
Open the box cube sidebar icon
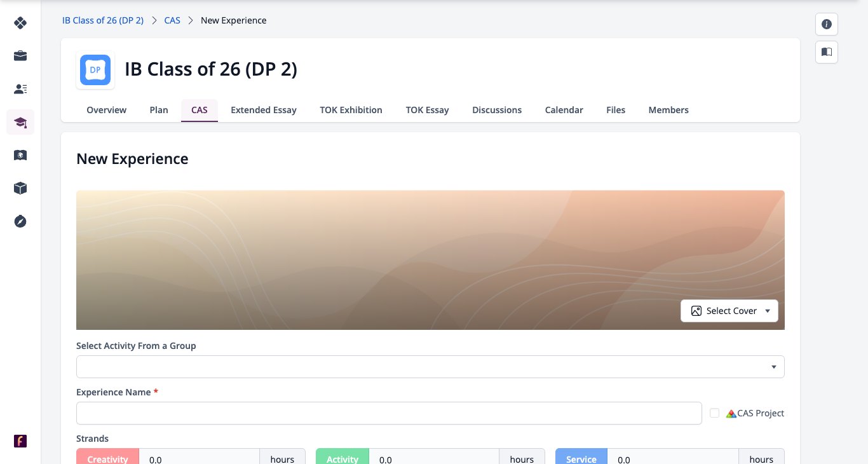20,188
